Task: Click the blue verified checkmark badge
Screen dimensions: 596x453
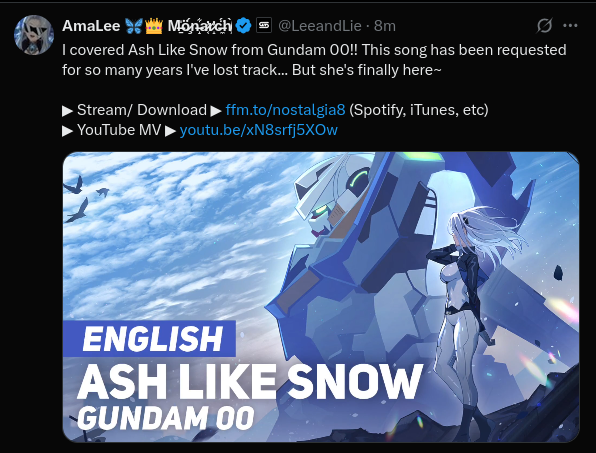Action: 243,26
